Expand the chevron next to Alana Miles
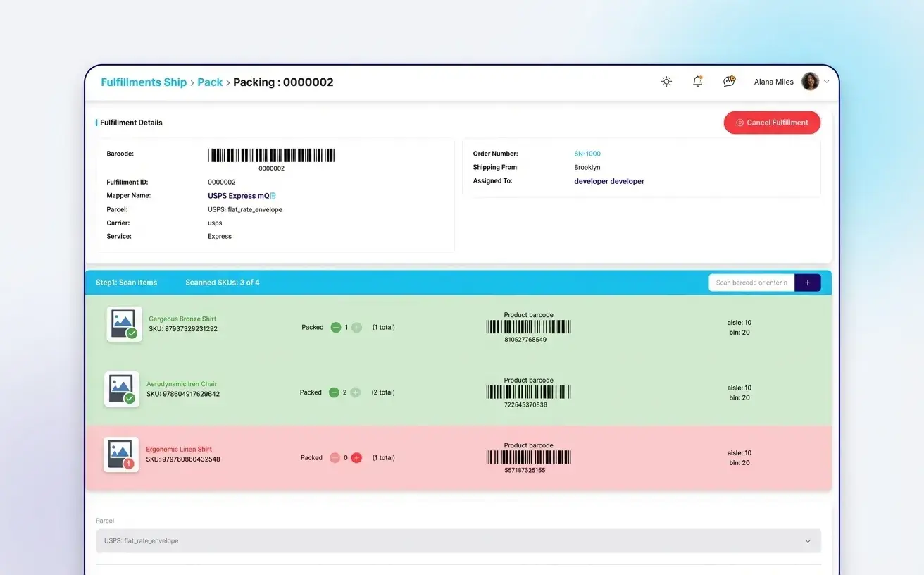 (827, 81)
